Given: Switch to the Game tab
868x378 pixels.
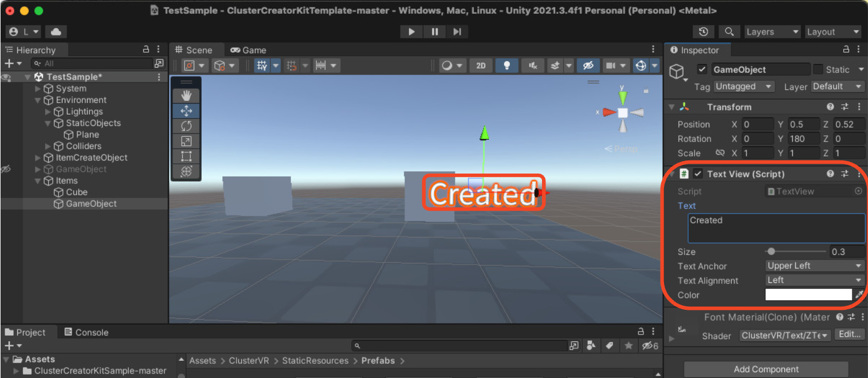Looking at the screenshot, I should pyautogui.click(x=249, y=50).
